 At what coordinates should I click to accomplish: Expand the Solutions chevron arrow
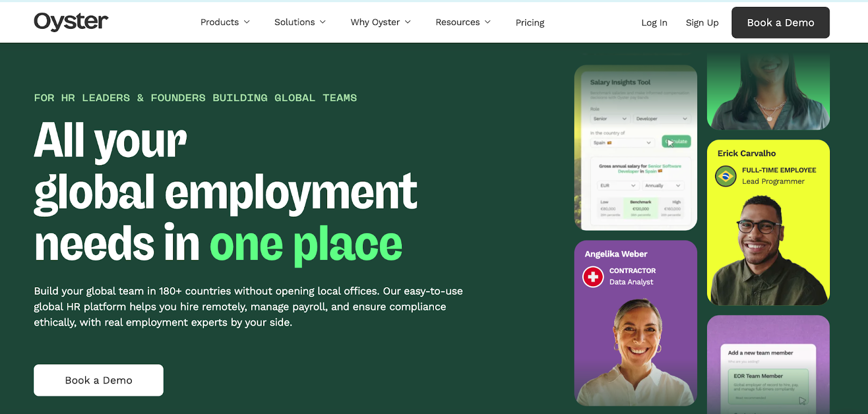click(323, 22)
